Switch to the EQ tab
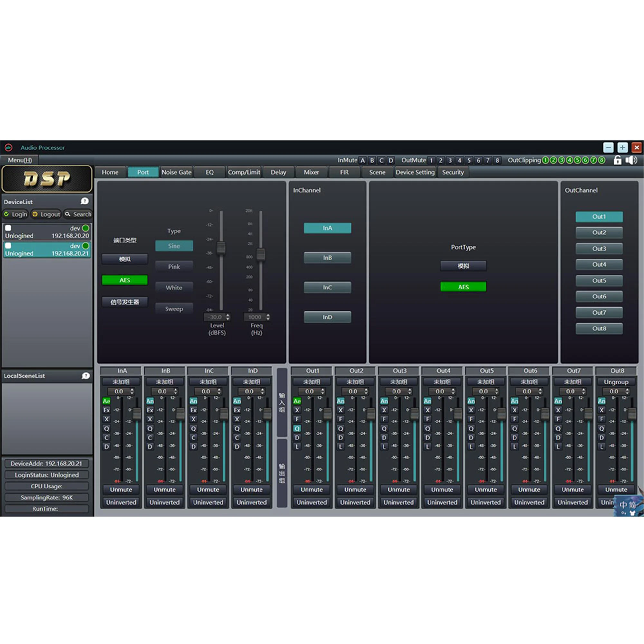644x644 pixels. (x=210, y=172)
